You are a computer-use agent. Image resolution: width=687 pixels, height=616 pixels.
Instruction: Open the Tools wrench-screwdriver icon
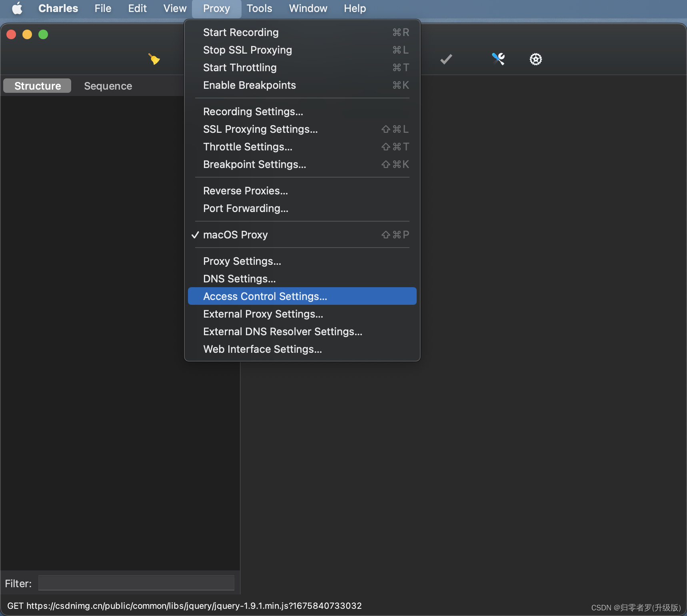(x=498, y=59)
